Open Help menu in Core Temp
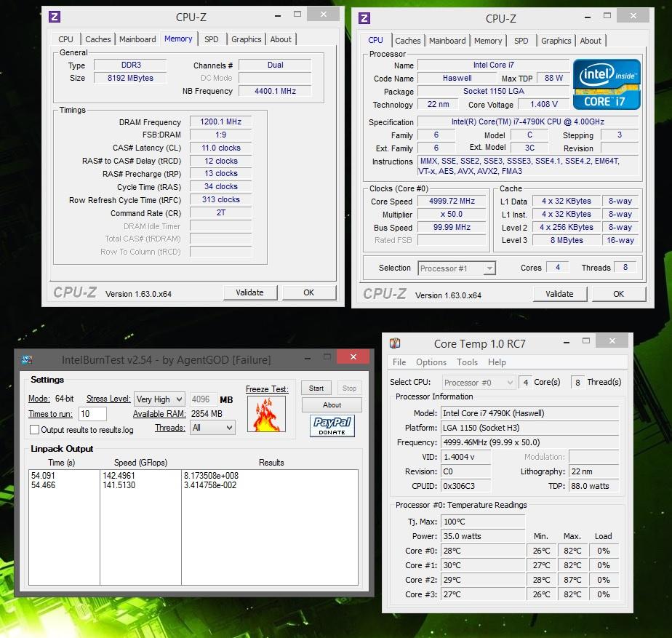Image resolution: width=672 pixels, height=638 pixels. tap(497, 362)
